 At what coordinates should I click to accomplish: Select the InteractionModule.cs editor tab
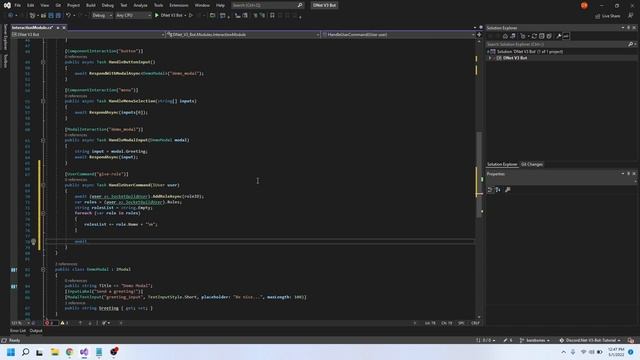click(32, 27)
